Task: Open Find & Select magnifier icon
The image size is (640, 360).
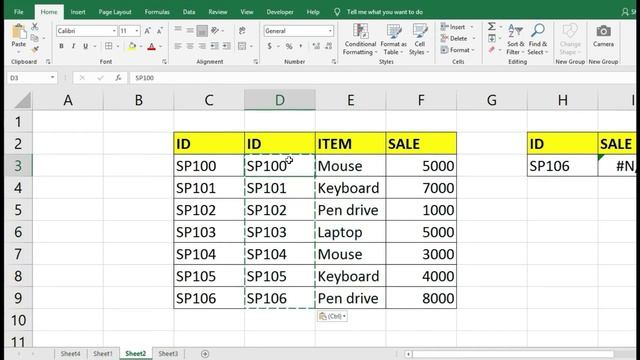Action: (x=538, y=31)
